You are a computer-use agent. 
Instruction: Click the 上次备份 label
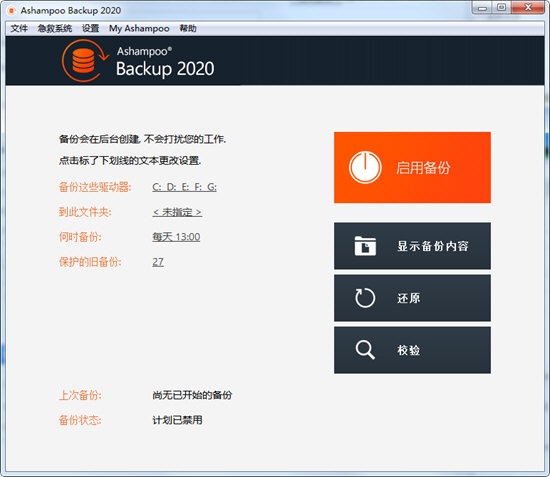click(80, 395)
